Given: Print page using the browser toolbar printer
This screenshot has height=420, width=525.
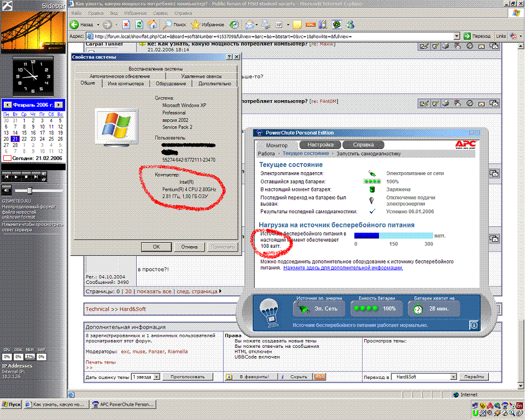Looking at the screenshot, I should [x=266, y=25].
